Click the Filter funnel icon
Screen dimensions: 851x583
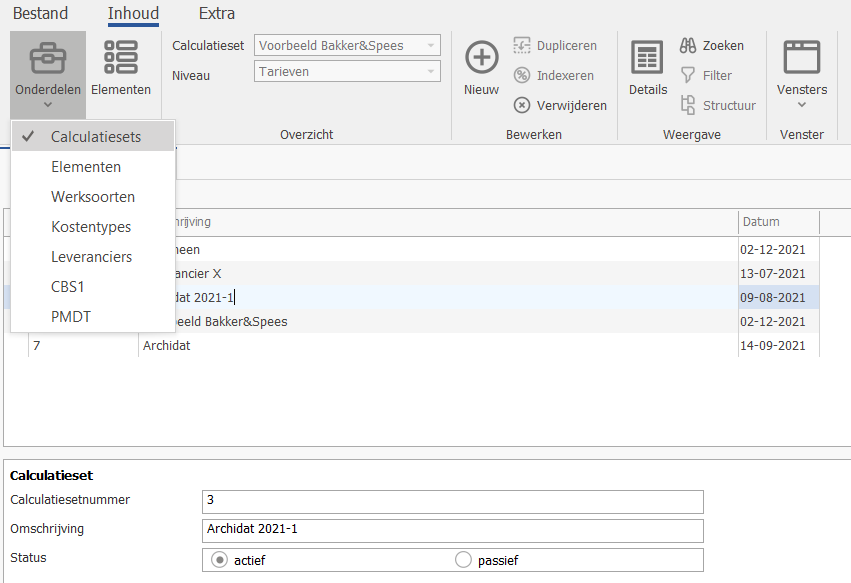(x=688, y=75)
